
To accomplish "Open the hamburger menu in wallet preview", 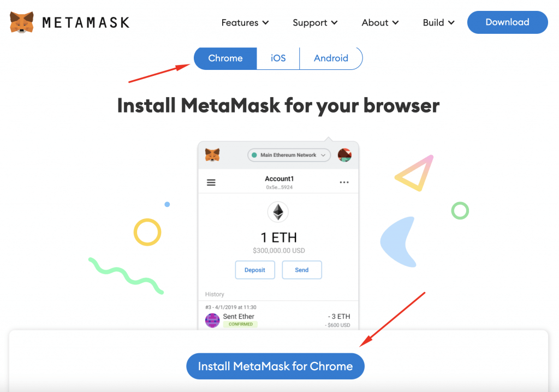I will 211,183.
